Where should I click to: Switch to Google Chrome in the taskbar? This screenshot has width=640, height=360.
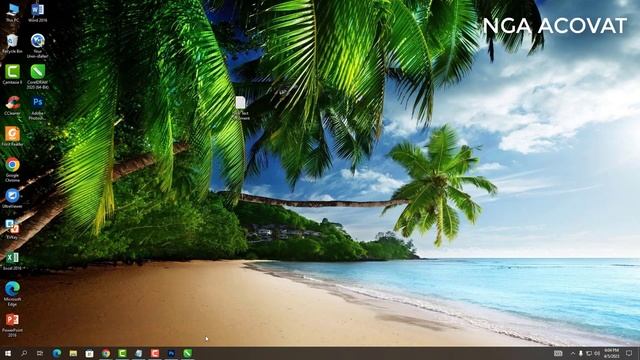(106, 353)
